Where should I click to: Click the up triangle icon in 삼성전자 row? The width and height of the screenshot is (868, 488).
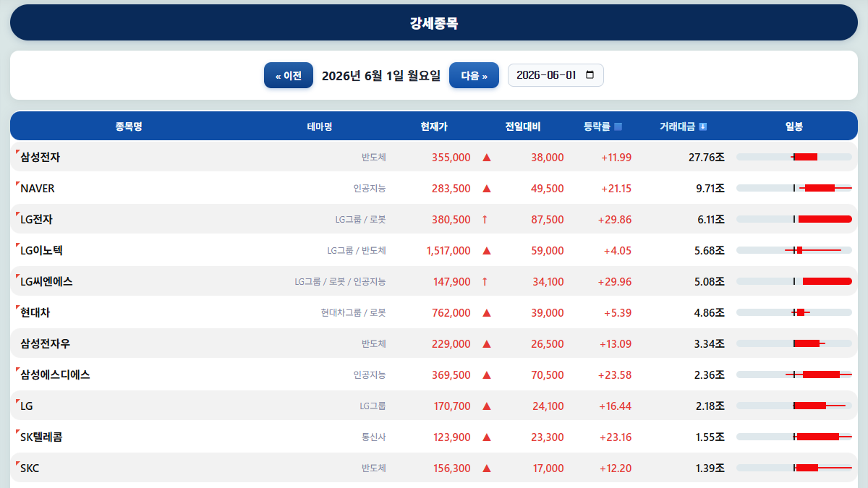(487, 157)
